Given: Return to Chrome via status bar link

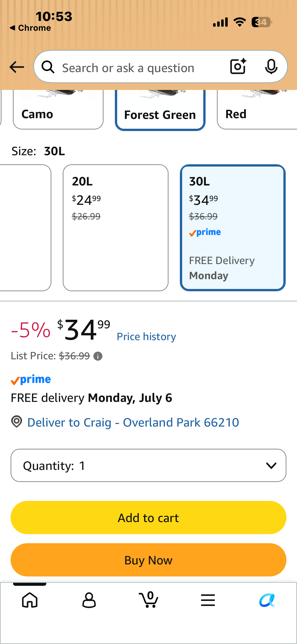Looking at the screenshot, I should [30, 28].
